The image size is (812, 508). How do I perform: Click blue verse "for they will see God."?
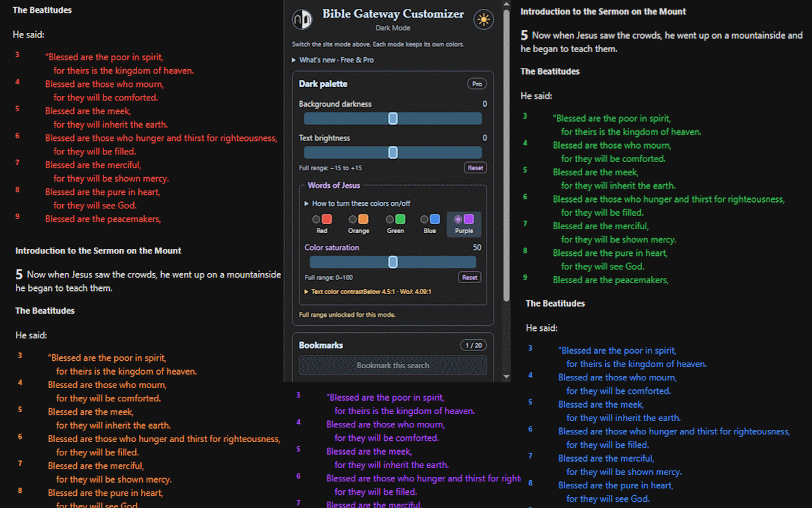(608, 499)
